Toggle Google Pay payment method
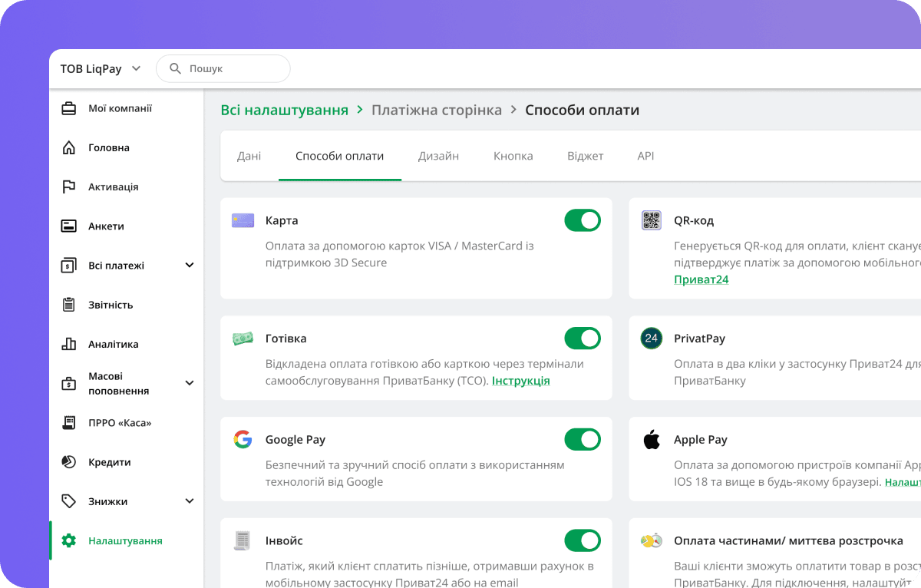The width and height of the screenshot is (921, 588). coord(583,439)
